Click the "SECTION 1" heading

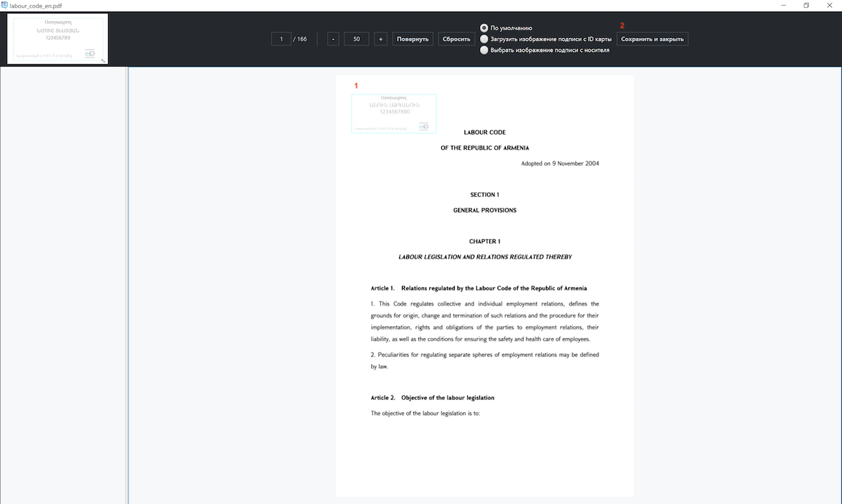point(485,195)
